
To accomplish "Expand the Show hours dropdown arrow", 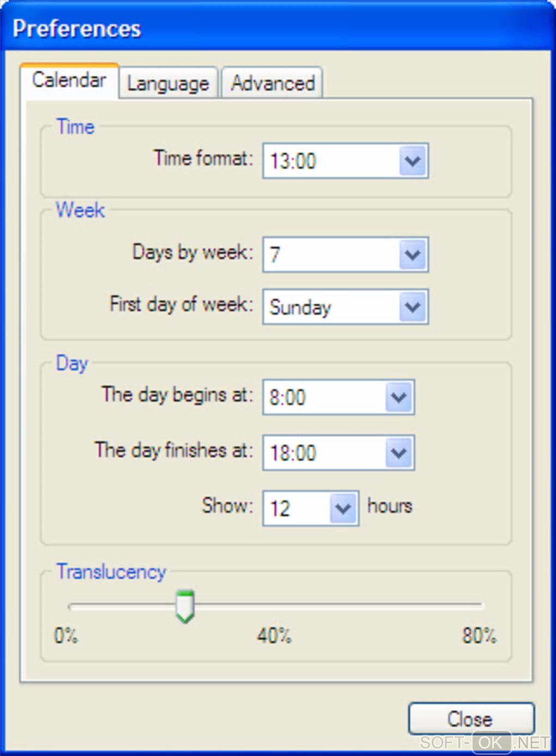I will [343, 509].
